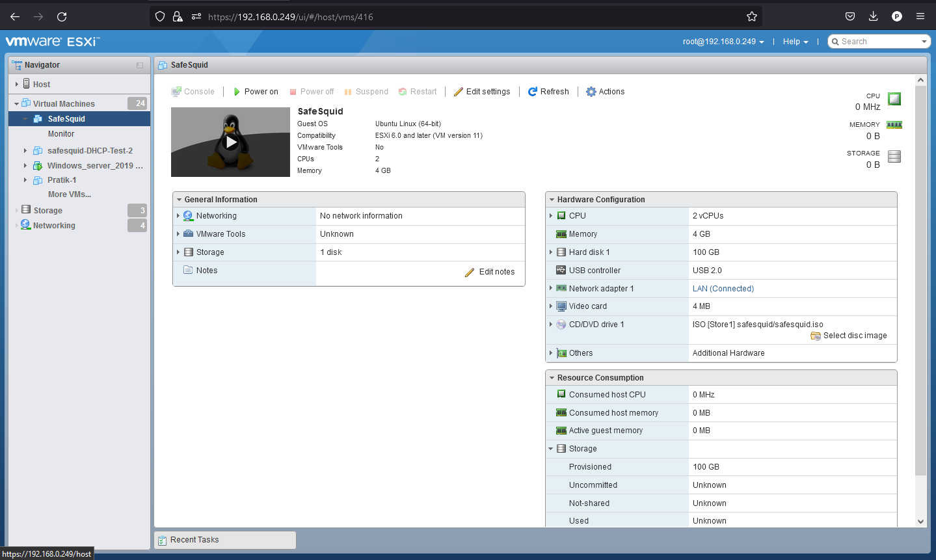The width and height of the screenshot is (936, 560).
Task: Open the LAN (Connected) adapter link
Action: pos(723,288)
